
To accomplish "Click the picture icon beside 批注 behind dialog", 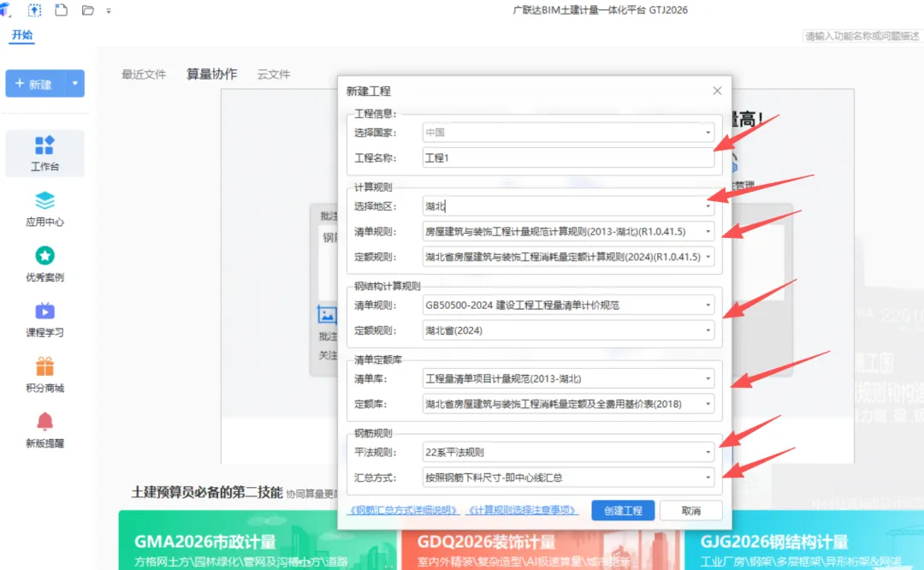I will [x=327, y=315].
